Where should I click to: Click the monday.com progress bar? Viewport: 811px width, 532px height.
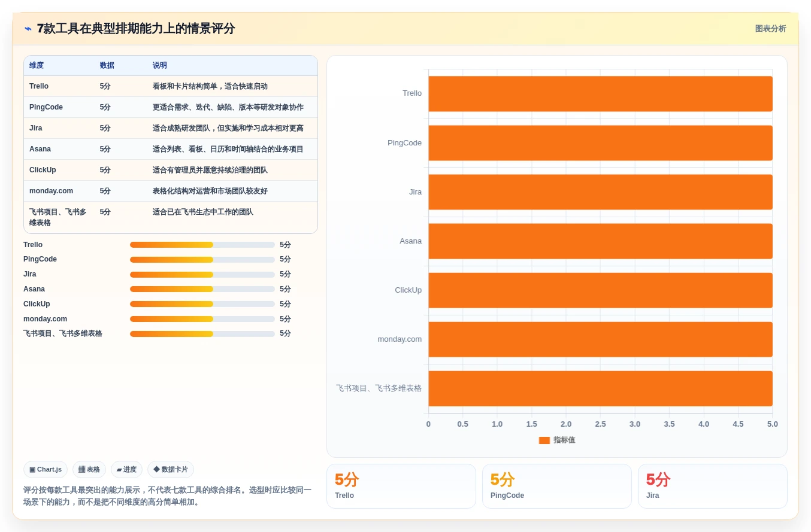[202, 319]
